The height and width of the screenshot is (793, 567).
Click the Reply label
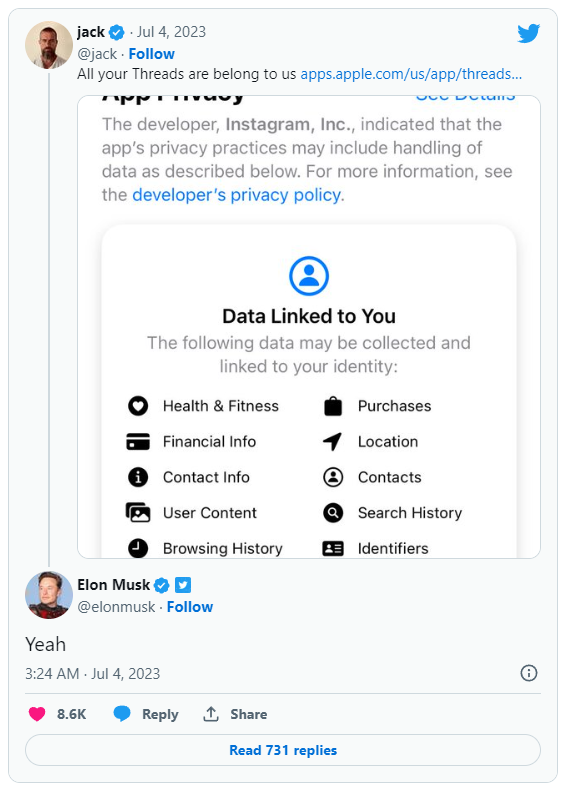[x=160, y=714]
